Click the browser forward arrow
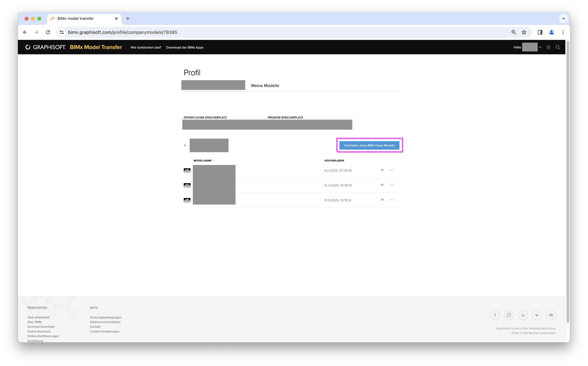The image size is (588, 366). click(36, 32)
